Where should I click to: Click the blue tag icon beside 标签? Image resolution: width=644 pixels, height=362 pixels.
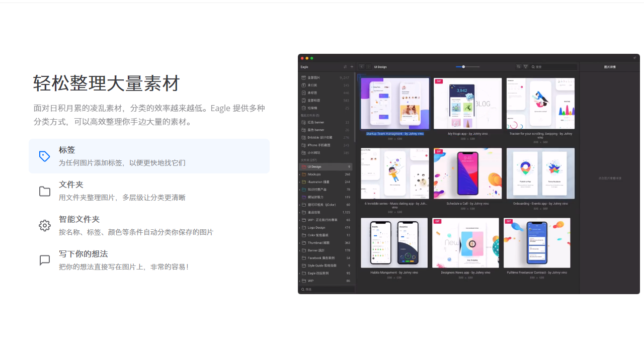click(x=44, y=156)
